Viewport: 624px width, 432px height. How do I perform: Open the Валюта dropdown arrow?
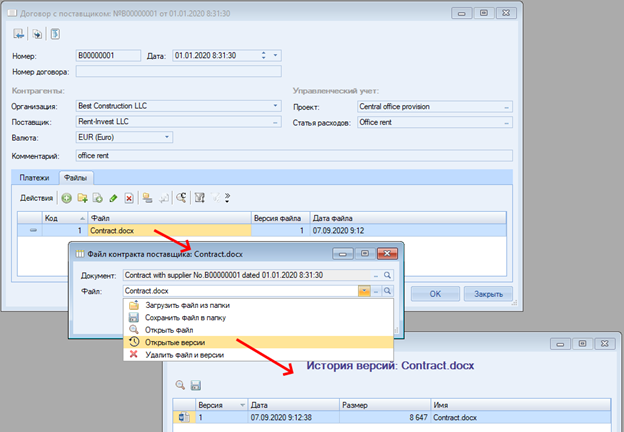(x=167, y=137)
